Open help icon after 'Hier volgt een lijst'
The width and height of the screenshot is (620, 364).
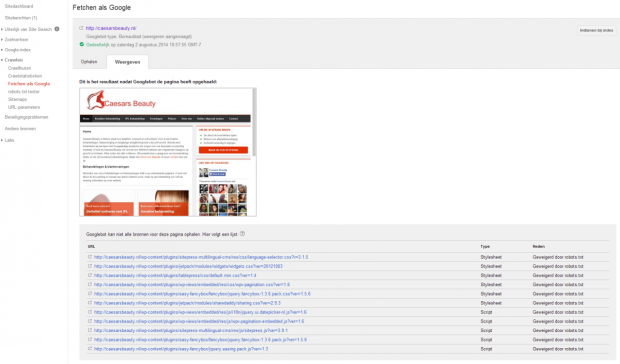(242, 234)
